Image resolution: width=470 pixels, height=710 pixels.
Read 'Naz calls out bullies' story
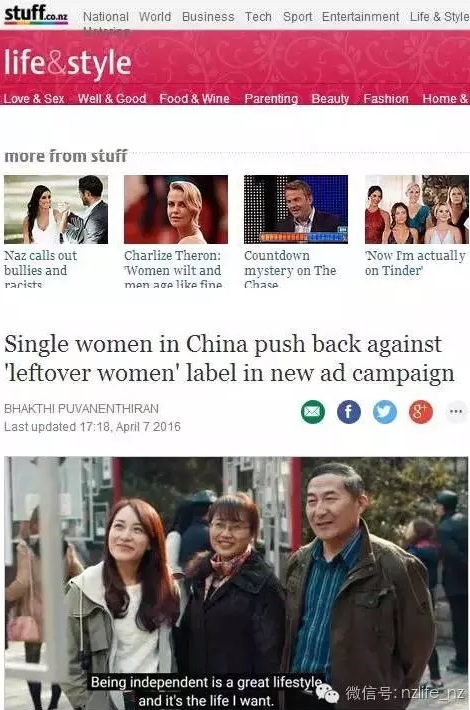click(x=41, y=269)
